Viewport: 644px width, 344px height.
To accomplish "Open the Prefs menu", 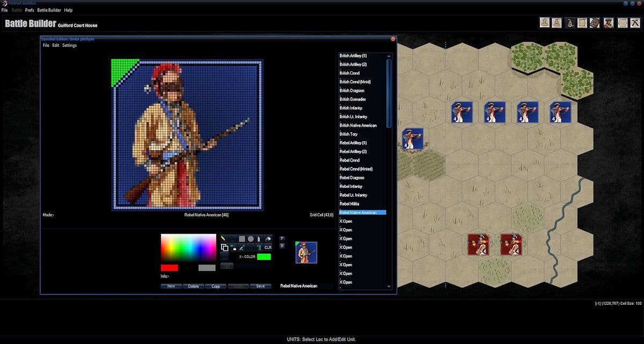I will pyautogui.click(x=30, y=10).
